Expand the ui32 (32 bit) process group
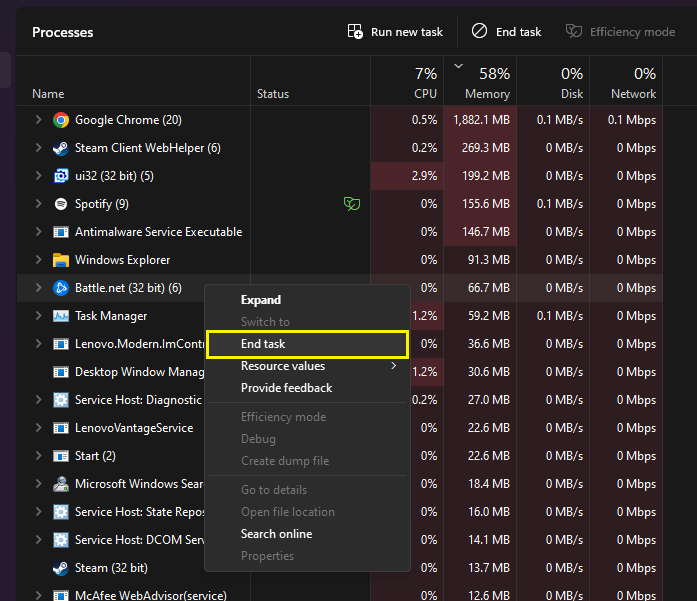This screenshot has height=601, width=697. pos(39,176)
